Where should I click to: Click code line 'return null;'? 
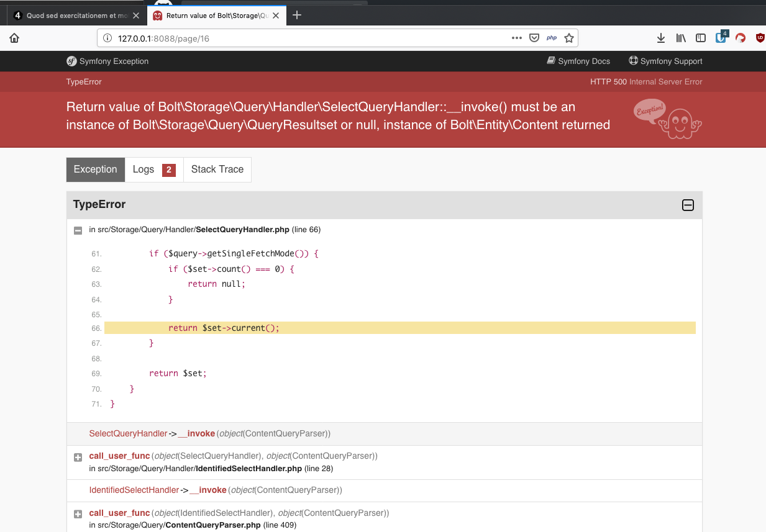pyautogui.click(x=217, y=284)
